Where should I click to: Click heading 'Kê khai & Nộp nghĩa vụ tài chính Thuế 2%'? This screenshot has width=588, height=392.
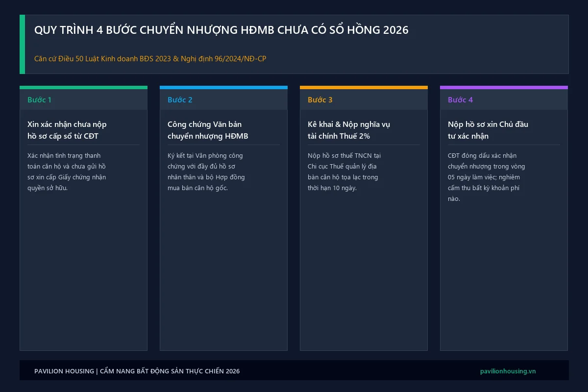pyautogui.click(x=349, y=130)
